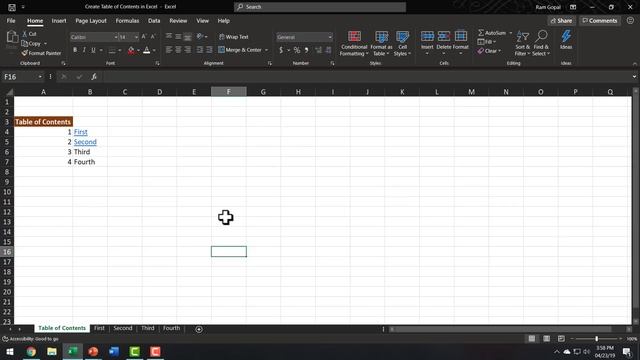Switch to the Page Layout tab
Viewport: 640px width, 360px height.
click(91, 21)
